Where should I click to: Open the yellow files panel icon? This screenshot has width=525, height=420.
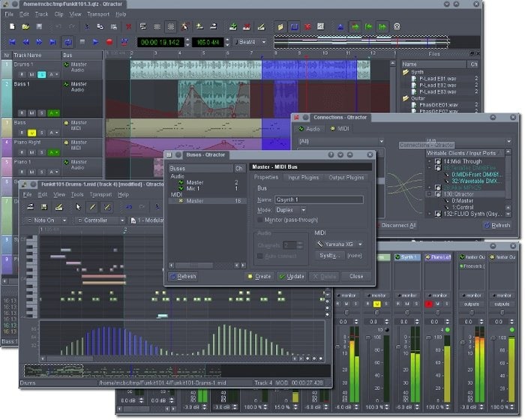pyautogui.click(x=280, y=27)
